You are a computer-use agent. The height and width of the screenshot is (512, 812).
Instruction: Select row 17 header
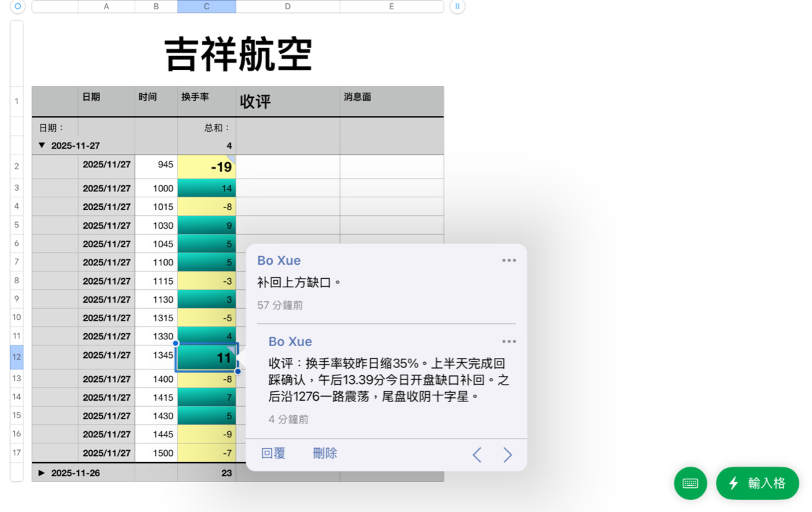click(17, 453)
